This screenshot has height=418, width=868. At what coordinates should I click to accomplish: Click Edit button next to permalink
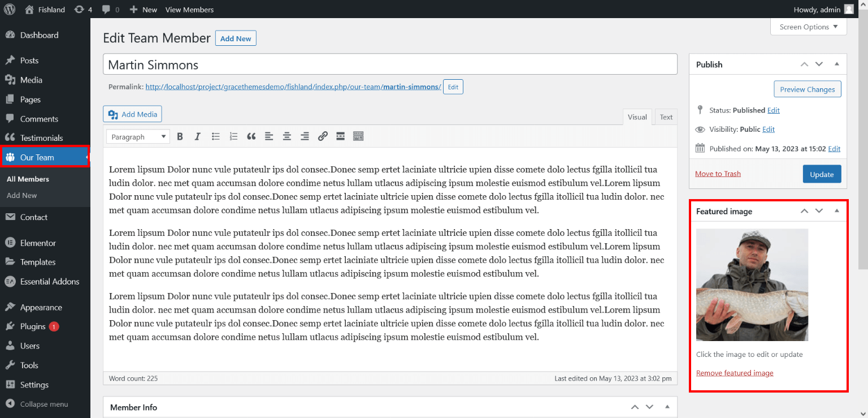tap(453, 87)
